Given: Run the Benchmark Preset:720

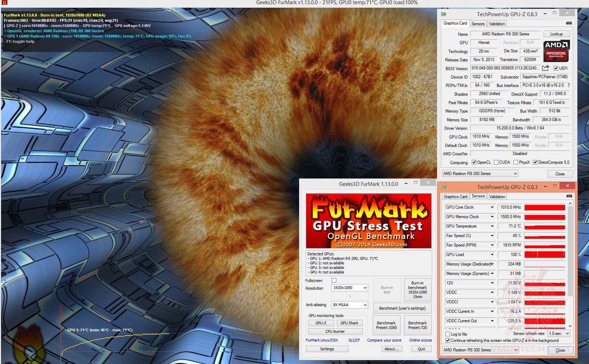Looking at the screenshot, I should pos(417,325).
